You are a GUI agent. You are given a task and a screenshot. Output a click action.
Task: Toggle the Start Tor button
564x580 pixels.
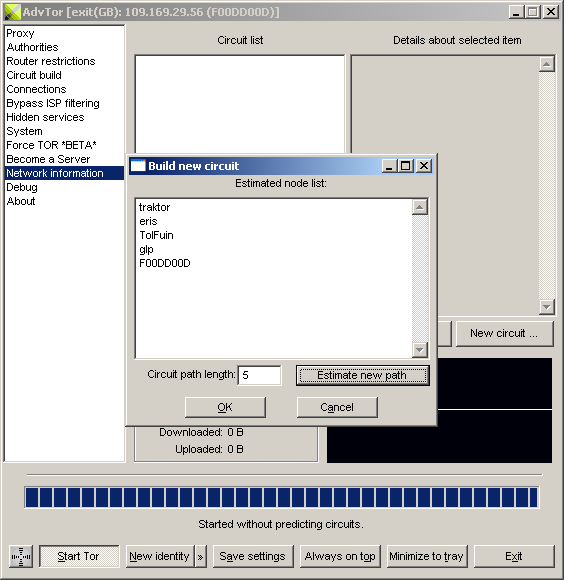coord(79,556)
